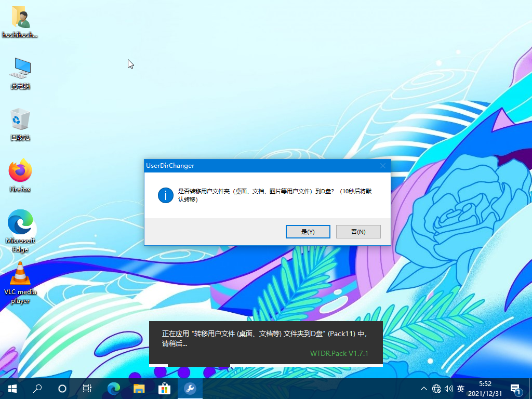Expand hidden system tray icons chevron
This screenshot has height=399, width=532.
pos(424,389)
